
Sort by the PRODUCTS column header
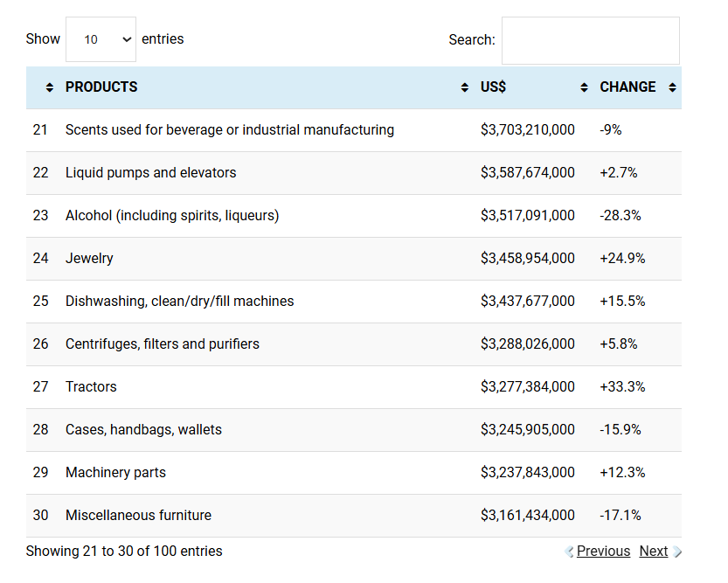(x=101, y=87)
